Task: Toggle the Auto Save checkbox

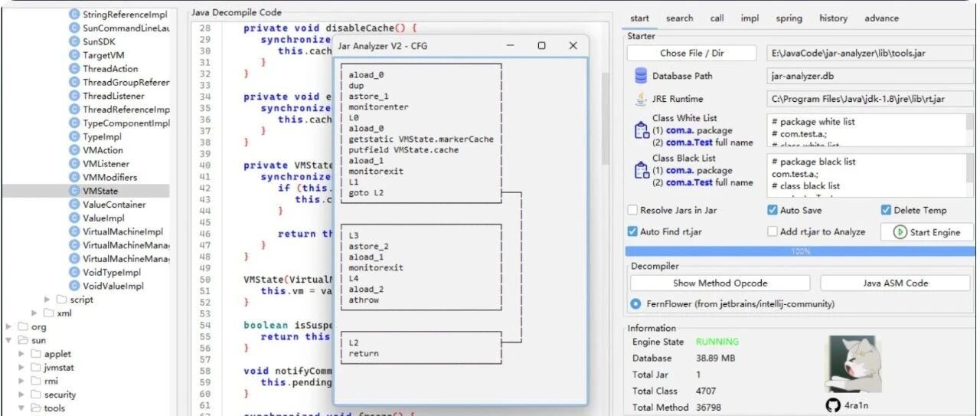Action: 773,210
